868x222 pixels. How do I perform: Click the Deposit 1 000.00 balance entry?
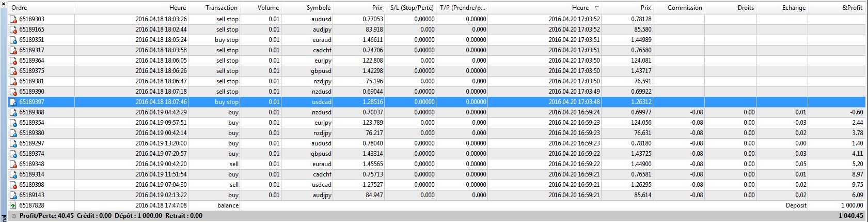click(796, 205)
